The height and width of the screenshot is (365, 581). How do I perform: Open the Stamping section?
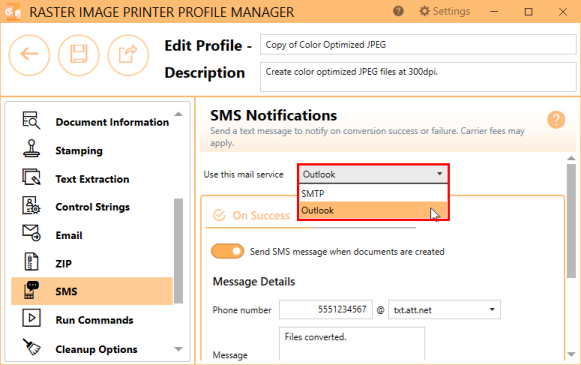(x=79, y=150)
